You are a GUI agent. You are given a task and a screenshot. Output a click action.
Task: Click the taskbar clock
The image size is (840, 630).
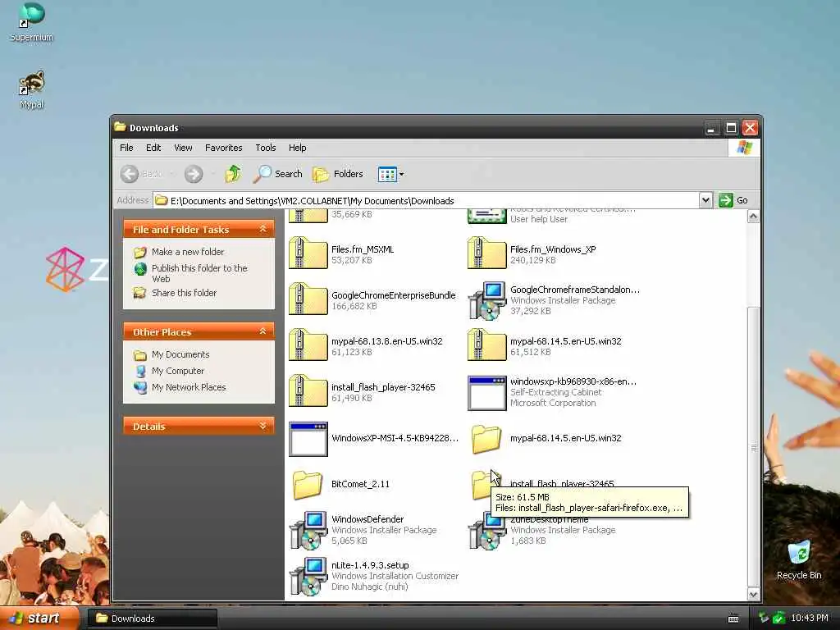[x=809, y=618]
